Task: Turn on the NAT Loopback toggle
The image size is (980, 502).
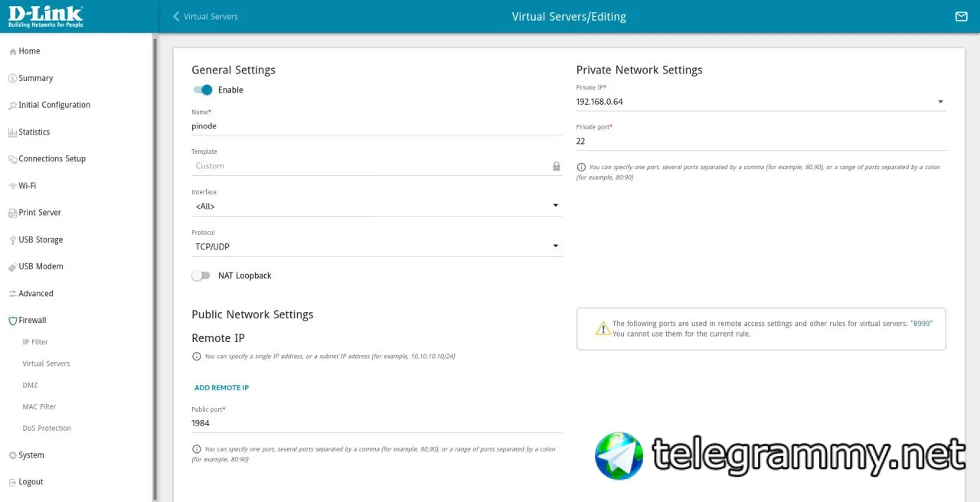Action: [201, 275]
